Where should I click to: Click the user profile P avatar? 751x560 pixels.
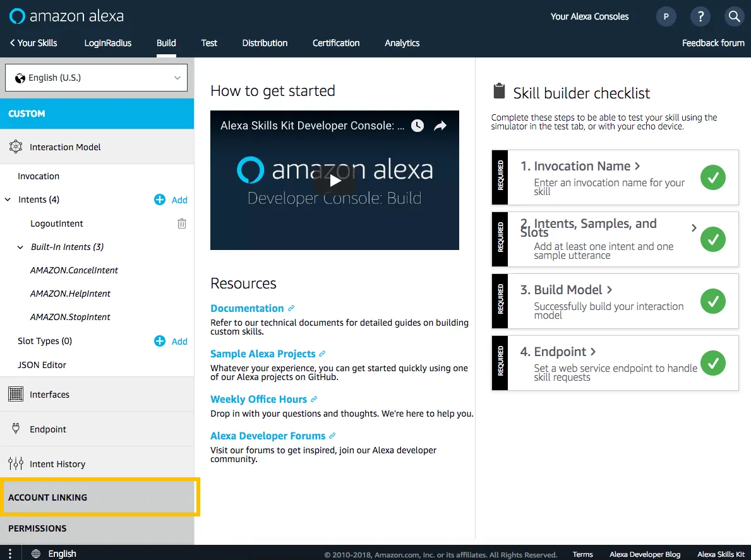pyautogui.click(x=666, y=17)
